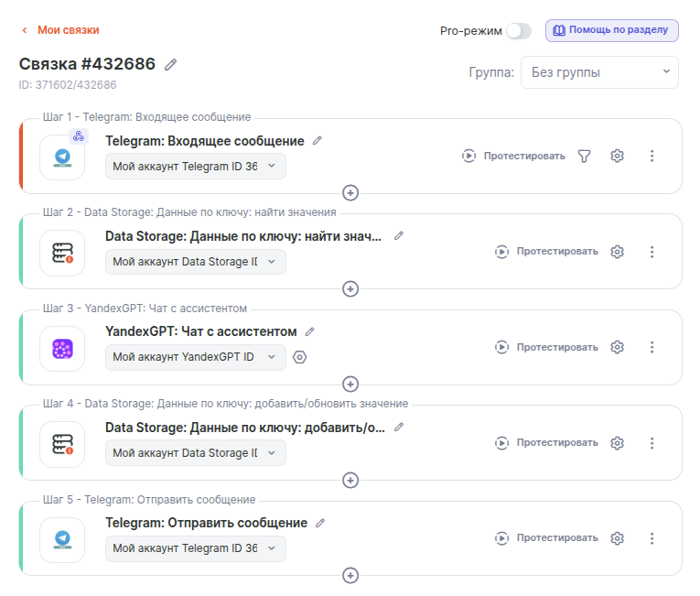The image size is (700, 596).
Task: Open settings gear for Step 4 Data Storage
Action: [x=617, y=443]
